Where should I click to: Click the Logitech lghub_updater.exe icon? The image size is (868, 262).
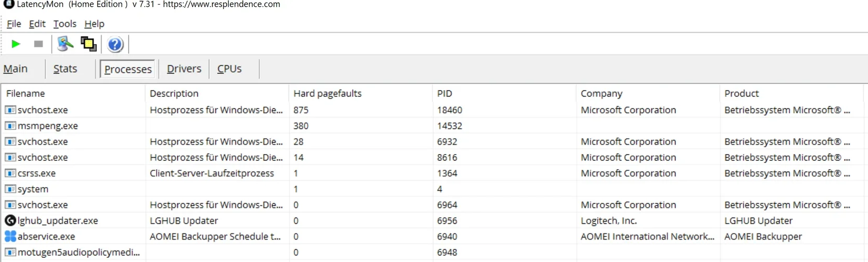pyautogui.click(x=10, y=221)
